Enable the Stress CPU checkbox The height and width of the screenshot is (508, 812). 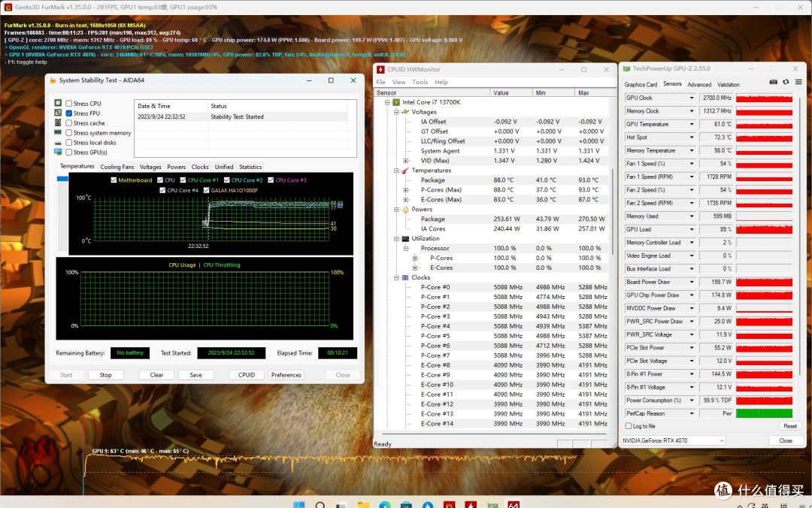[69, 104]
